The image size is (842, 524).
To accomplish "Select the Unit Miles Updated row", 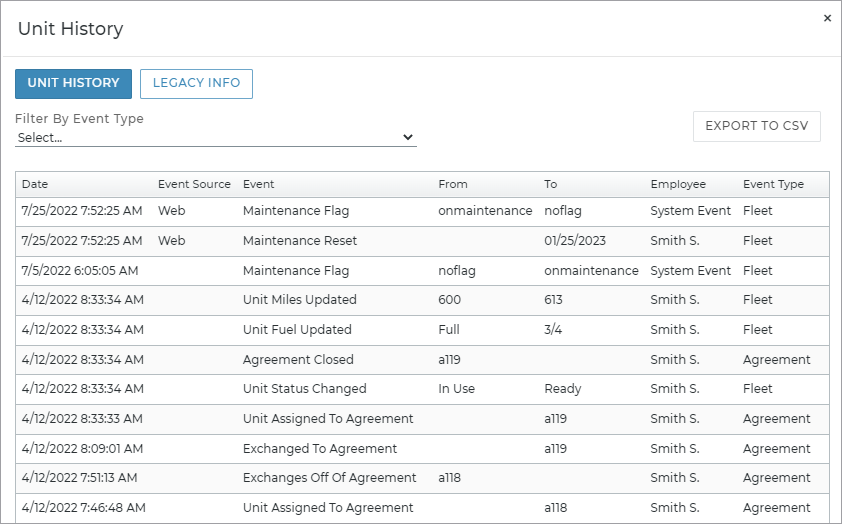I will click(300, 300).
